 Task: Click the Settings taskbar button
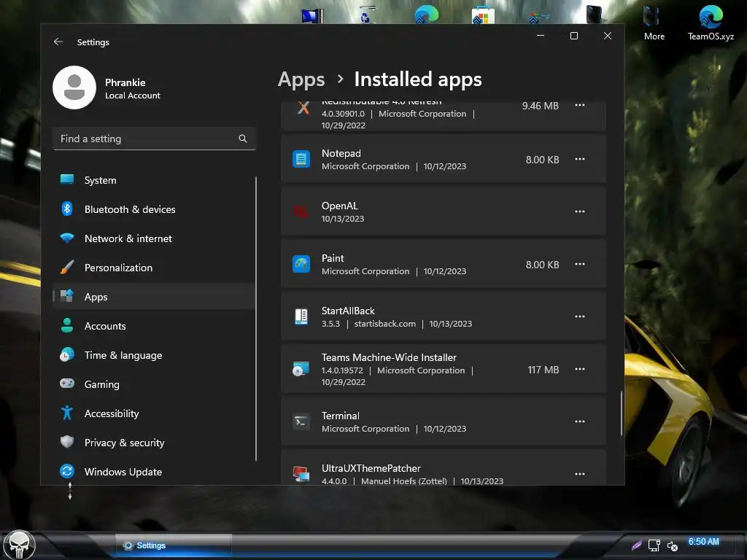coord(174,545)
